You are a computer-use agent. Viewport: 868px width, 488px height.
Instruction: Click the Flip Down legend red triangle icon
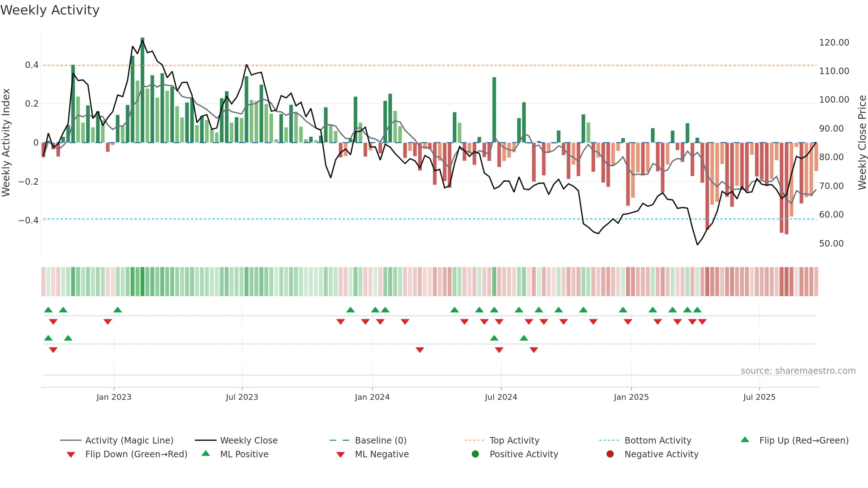[71, 455]
